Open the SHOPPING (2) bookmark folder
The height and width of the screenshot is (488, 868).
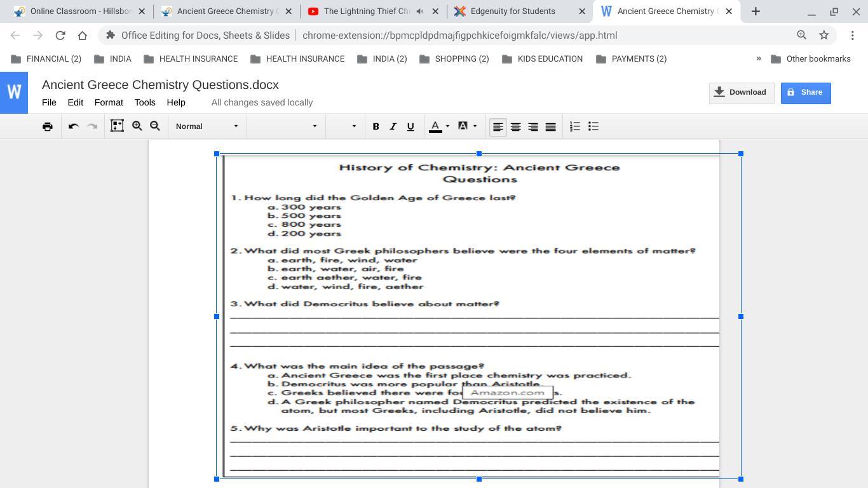pyautogui.click(x=454, y=58)
